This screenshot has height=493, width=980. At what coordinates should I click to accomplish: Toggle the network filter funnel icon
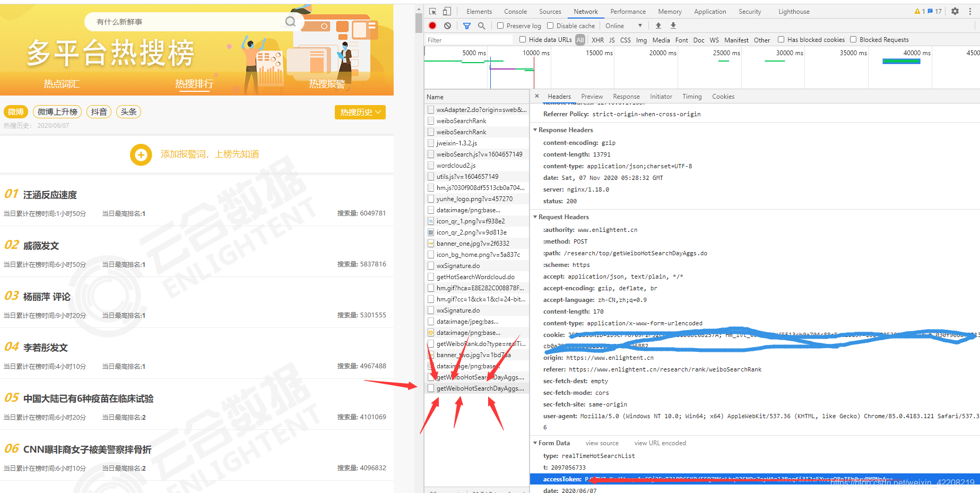coord(467,25)
